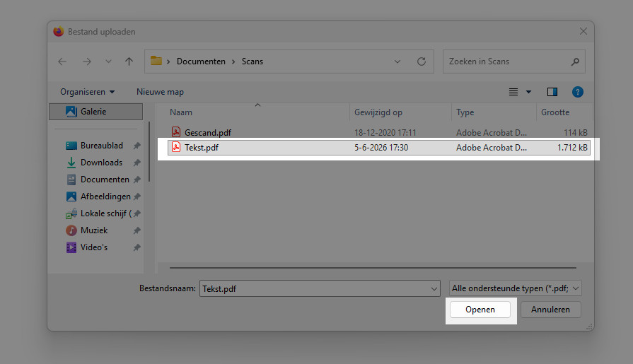
Task: Click the view layout list icon
Action: pos(513,92)
